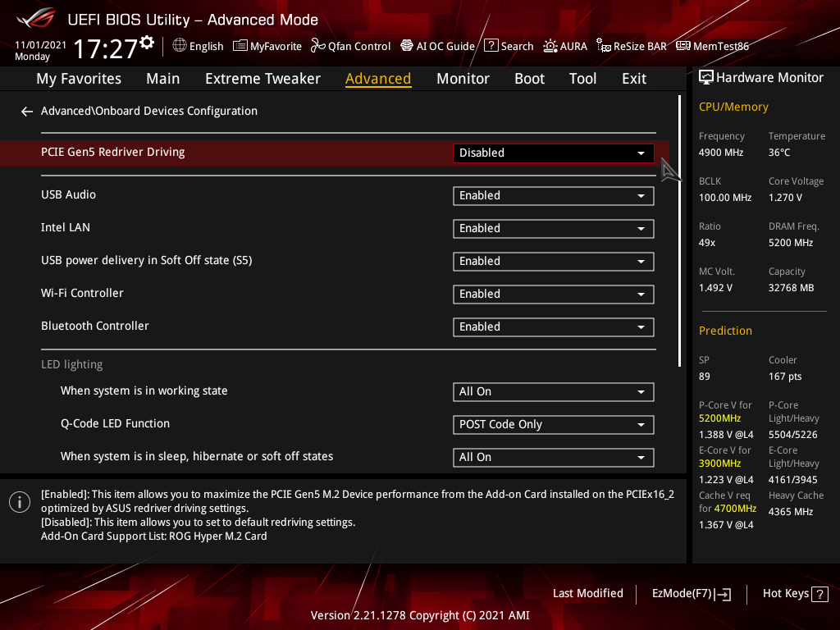The image size is (840, 630).
Task: Click the 32768 MB capacity value
Action: point(792,288)
